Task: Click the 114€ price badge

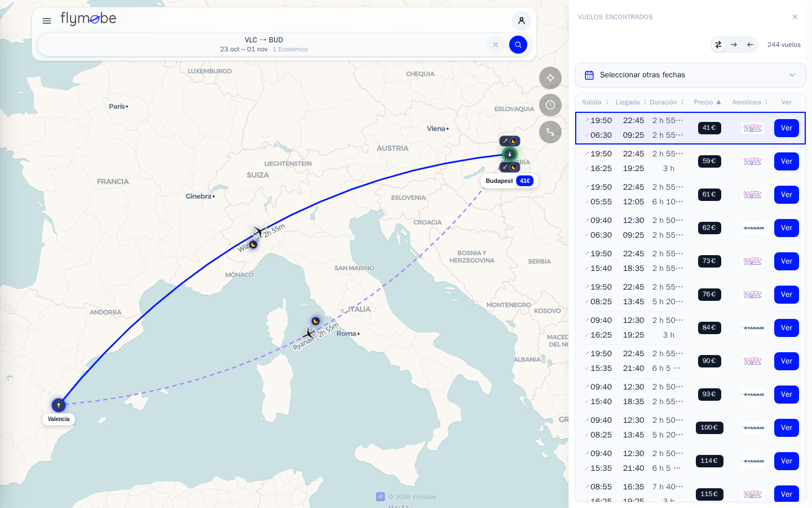Action: (709, 461)
